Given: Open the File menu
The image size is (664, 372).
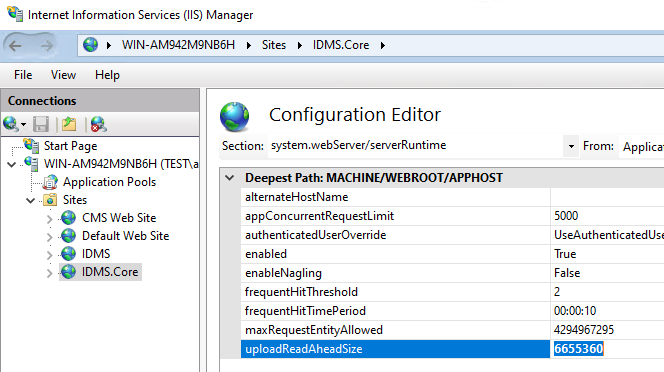Looking at the screenshot, I should [23, 75].
